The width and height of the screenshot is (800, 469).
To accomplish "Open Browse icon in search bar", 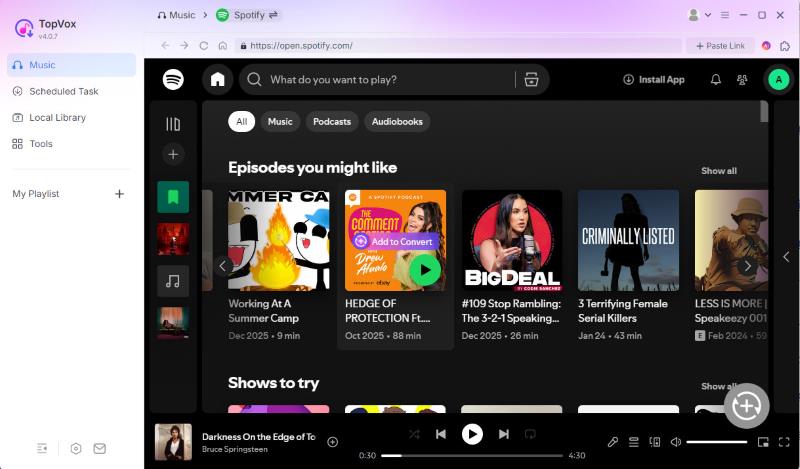I will (x=531, y=80).
